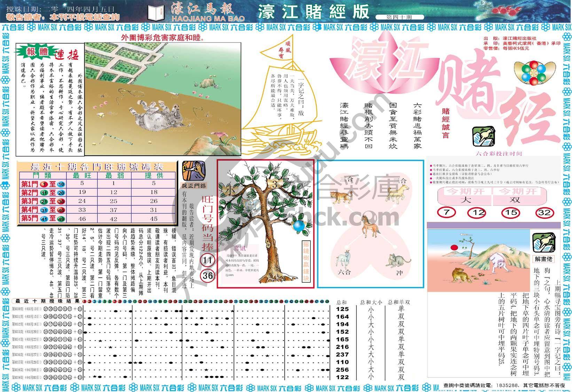Click the circled number 36
The image size is (572, 392).
[207, 276]
